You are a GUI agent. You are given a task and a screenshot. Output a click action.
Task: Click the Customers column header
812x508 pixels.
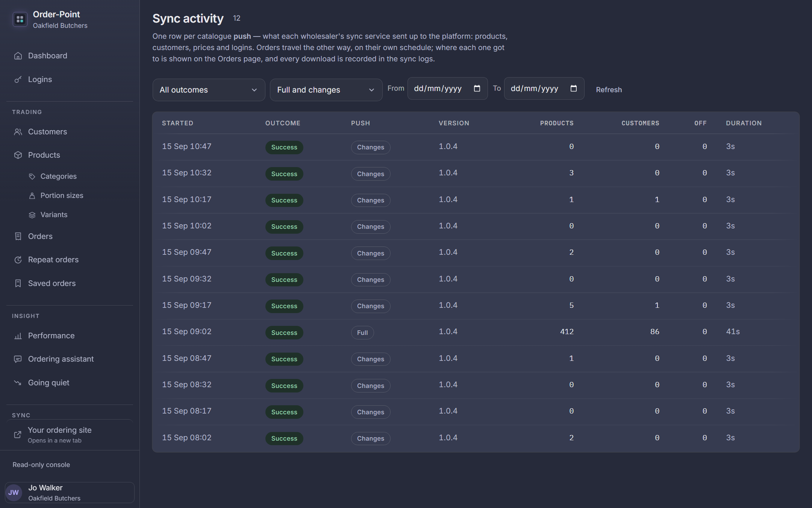tap(640, 123)
